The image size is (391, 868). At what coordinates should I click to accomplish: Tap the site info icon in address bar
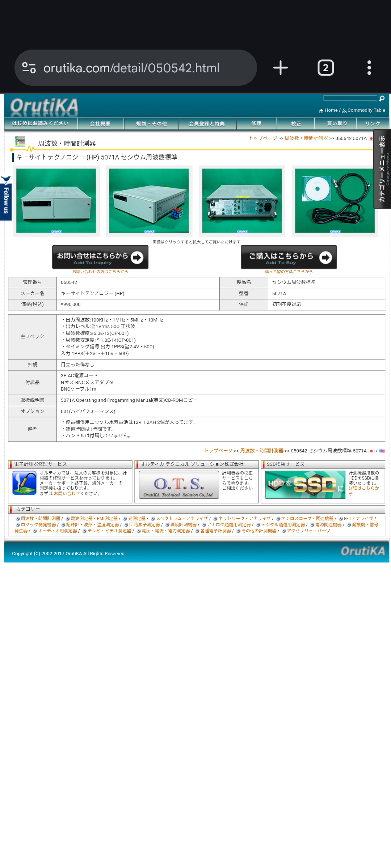coord(29,68)
